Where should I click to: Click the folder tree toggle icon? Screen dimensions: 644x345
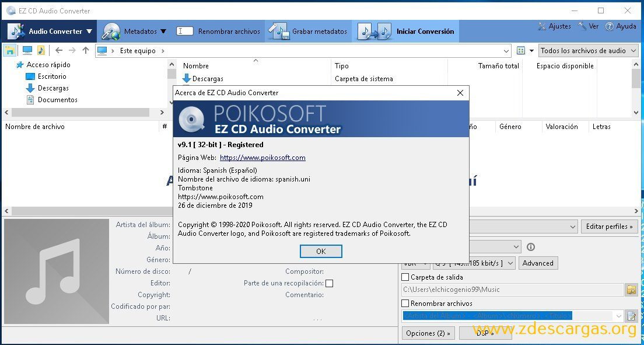coord(10,51)
